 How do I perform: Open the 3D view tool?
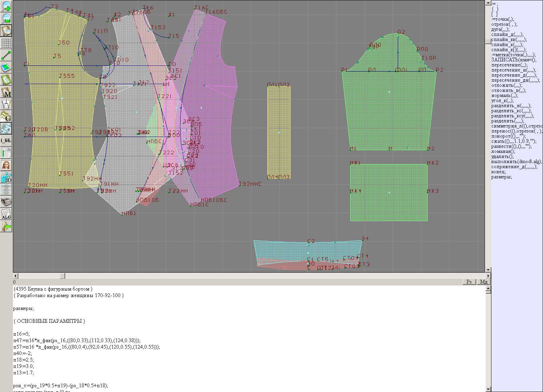pos(6,178)
